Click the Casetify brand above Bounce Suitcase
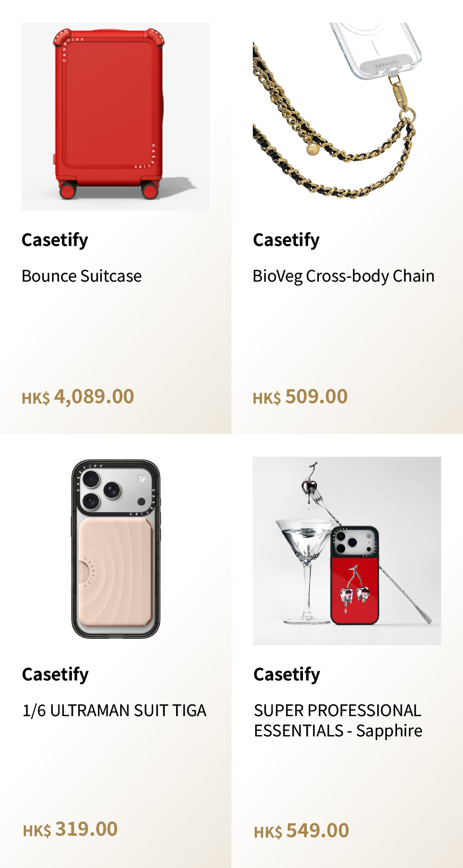 55,240
